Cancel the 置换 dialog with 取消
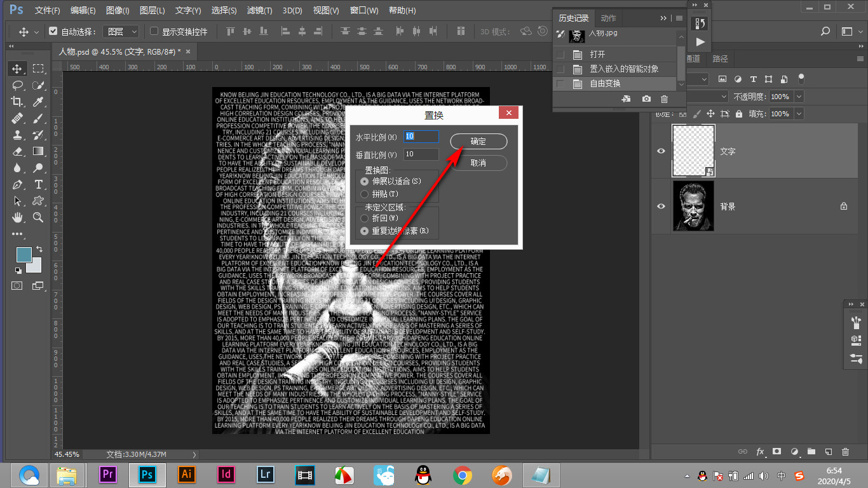This screenshot has width=868, height=488. [x=478, y=163]
